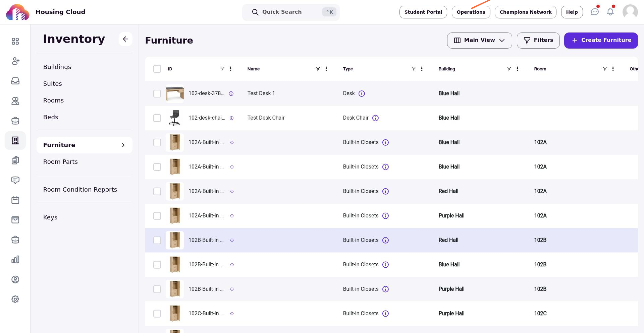Toggle the select-all checkbox in the table header
644x333 pixels.
pyautogui.click(x=157, y=69)
